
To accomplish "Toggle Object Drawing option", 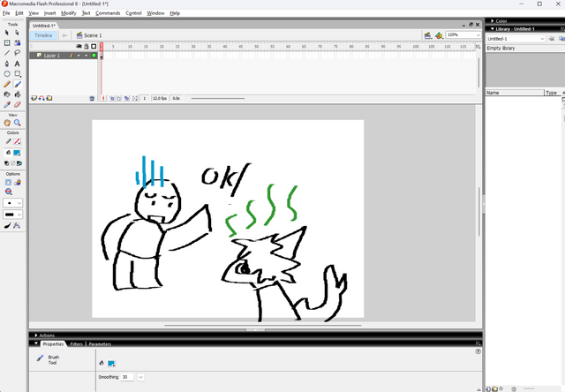I will tap(8, 182).
